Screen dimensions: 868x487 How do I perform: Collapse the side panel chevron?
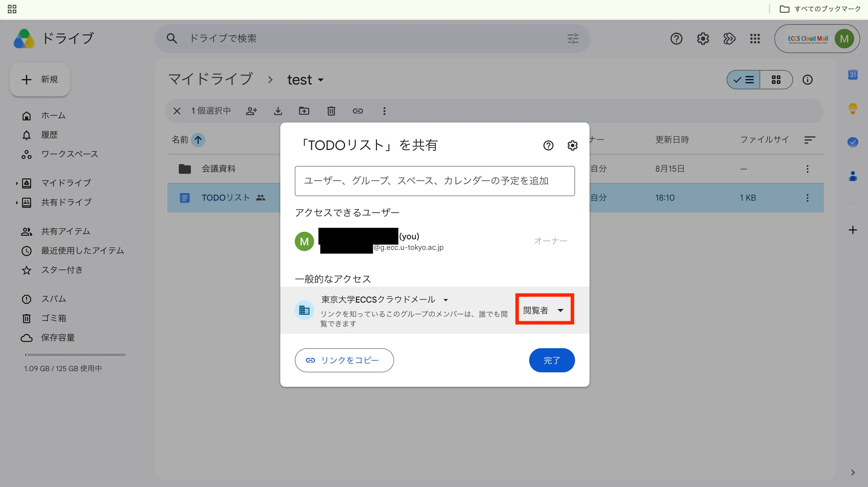click(853, 473)
